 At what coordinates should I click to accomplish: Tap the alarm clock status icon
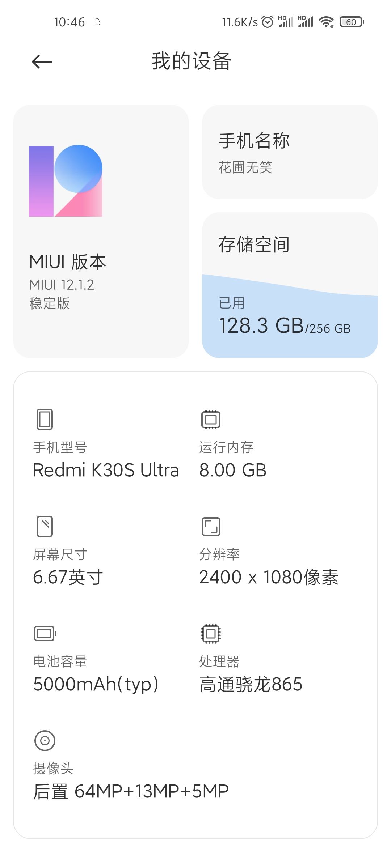pos(267,22)
